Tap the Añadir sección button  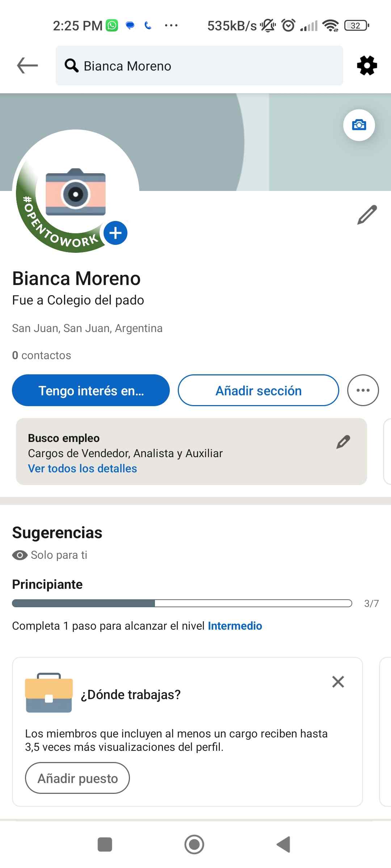click(258, 390)
